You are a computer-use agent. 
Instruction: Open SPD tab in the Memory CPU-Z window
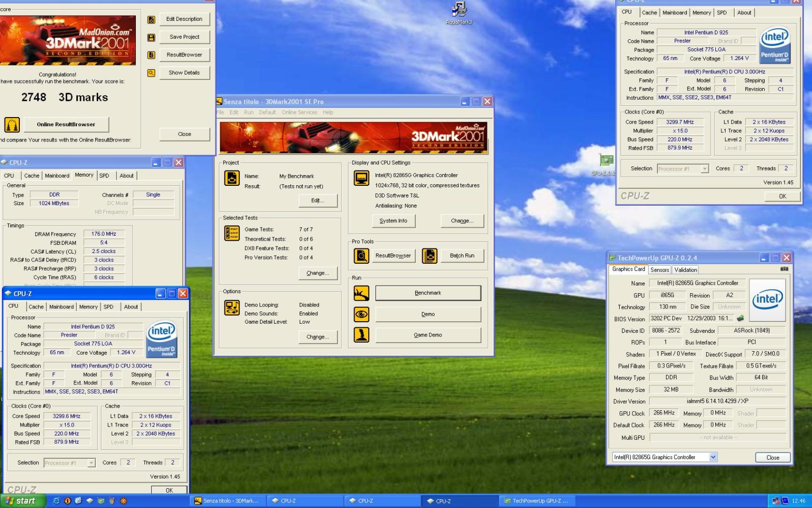pyautogui.click(x=104, y=176)
